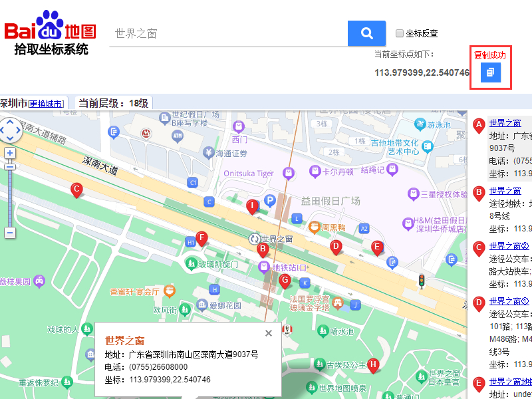The height and width of the screenshot is (399, 532).
Task: Zoom in with the plus button
Action: (10, 153)
